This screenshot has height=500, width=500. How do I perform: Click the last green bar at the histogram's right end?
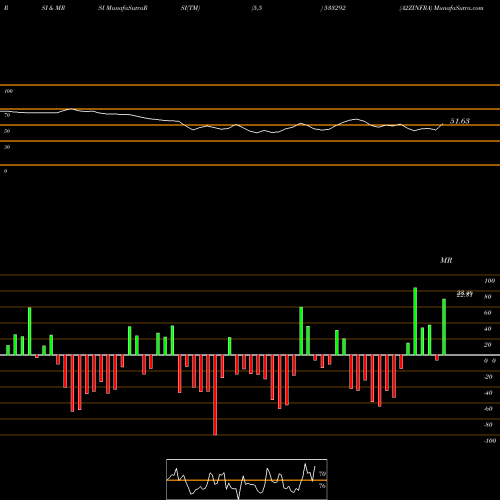[444, 327]
